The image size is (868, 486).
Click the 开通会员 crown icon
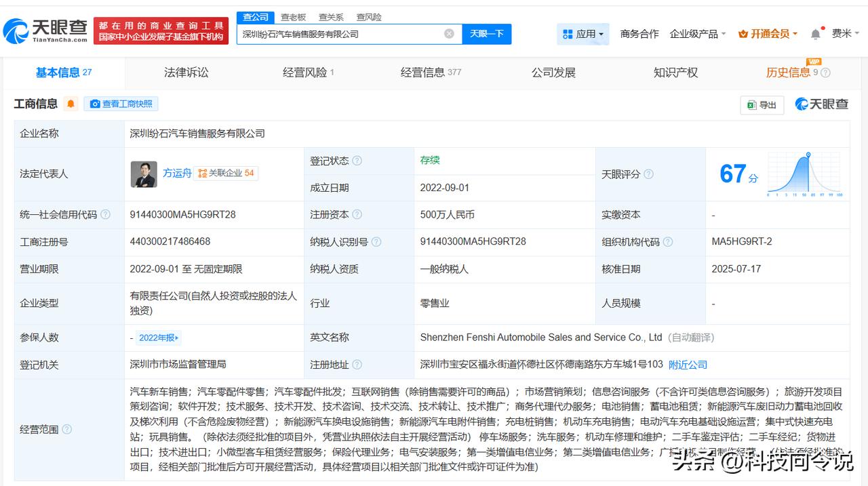tap(743, 34)
